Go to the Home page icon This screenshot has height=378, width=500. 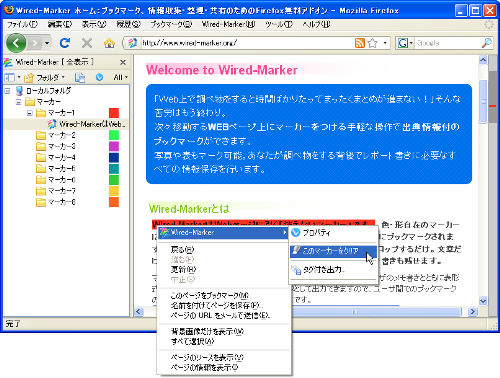(x=109, y=43)
